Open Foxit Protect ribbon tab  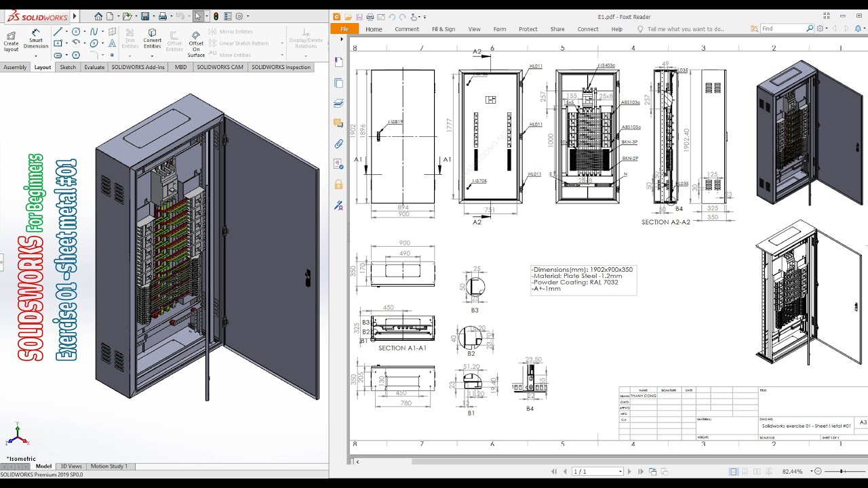tap(528, 29)
